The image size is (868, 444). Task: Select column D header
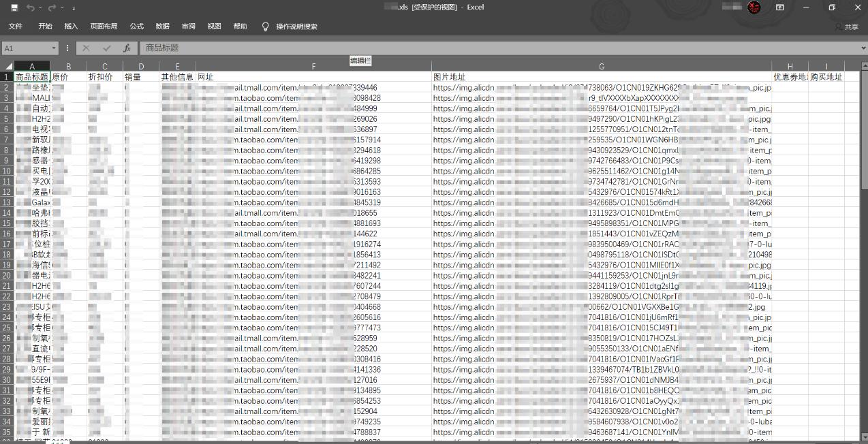click(x=141, y=66)
